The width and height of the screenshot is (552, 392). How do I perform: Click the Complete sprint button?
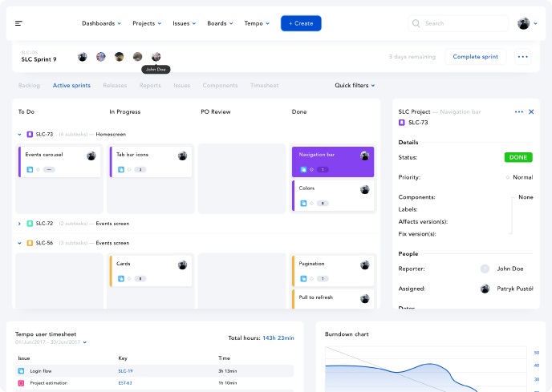[x=475, y=57]
